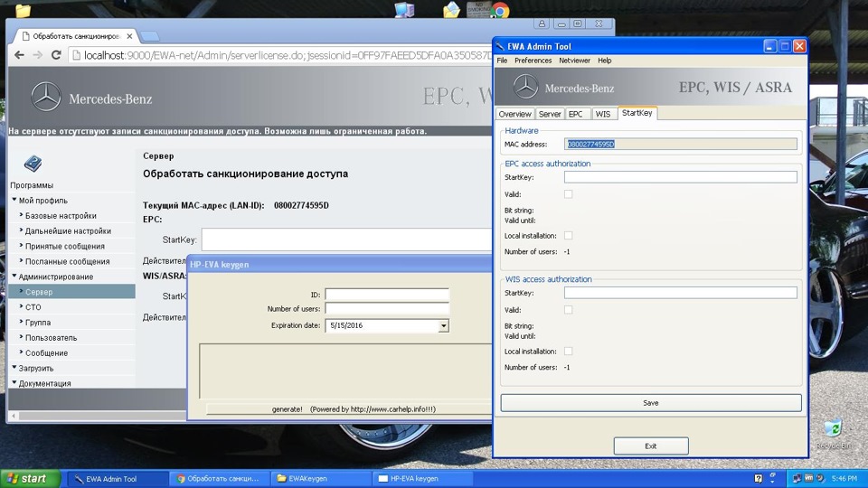Expand the Загрузить tree section
This screenshot has height=488, width=868.
pyautogui.click(x=14, y=368)
